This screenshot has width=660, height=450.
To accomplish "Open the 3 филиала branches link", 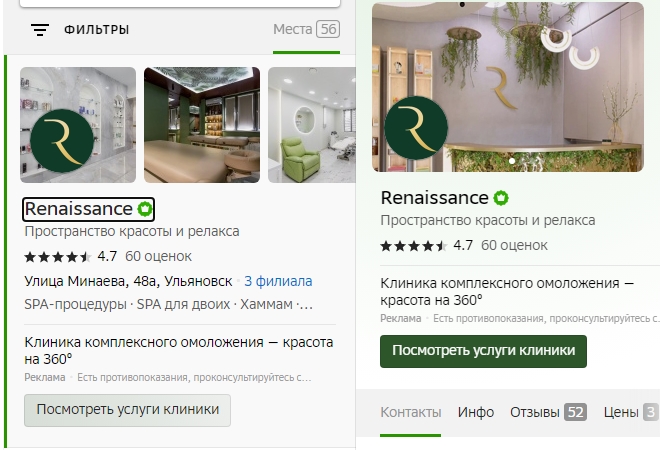I will 278,281.
